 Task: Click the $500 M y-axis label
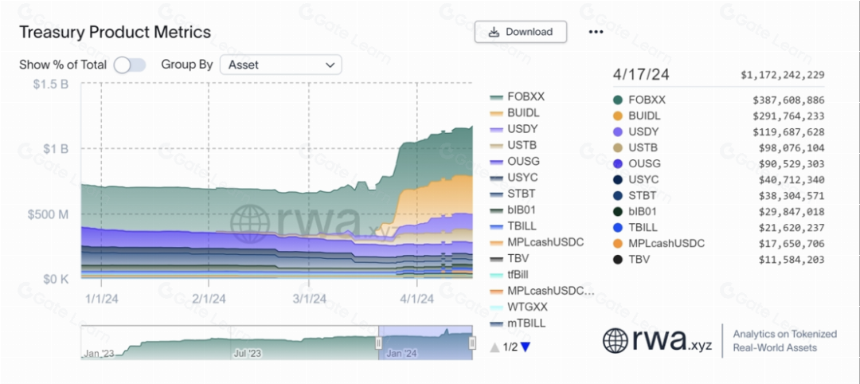coord(48,214)
